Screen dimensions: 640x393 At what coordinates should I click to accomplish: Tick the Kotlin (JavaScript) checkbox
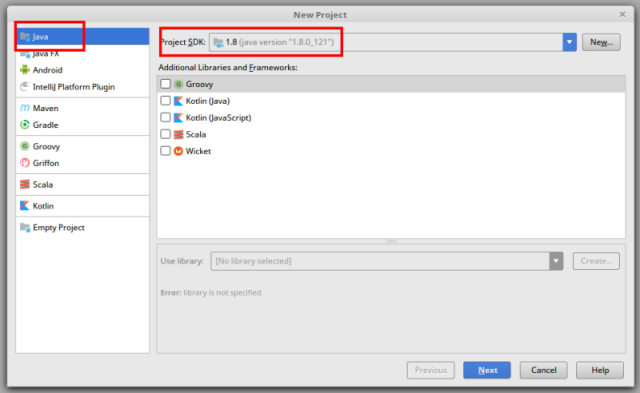(x=165, y=118)
